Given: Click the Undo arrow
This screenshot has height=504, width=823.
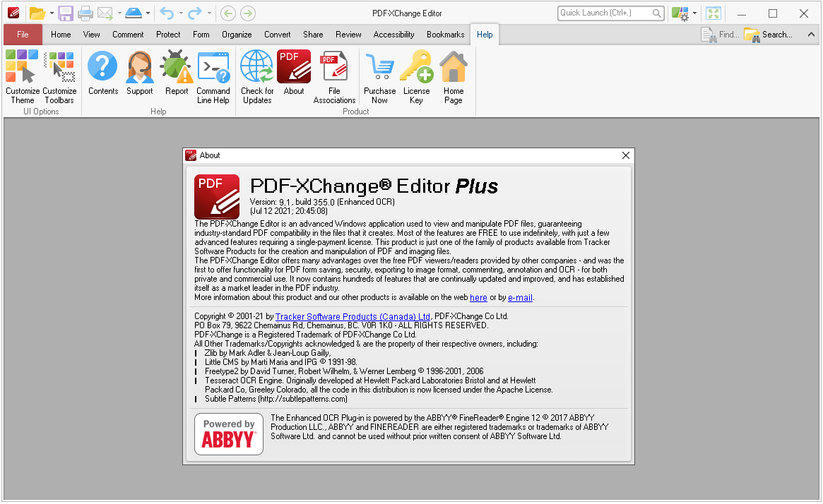Looking at the screenshot, I should [167, 13].
